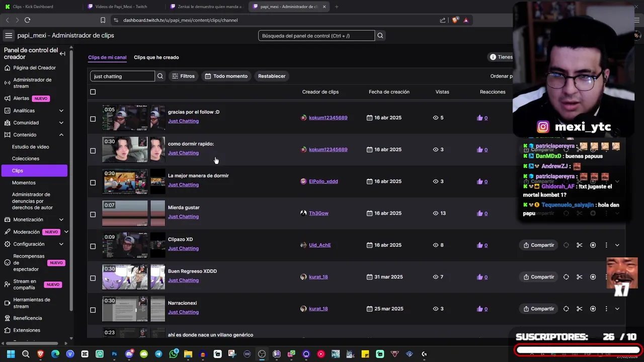Switch to 'Videos de Papi_Mexi - Twitch' browser tab
The width and height of the screenshot is (644, 362).
[123, 7]
